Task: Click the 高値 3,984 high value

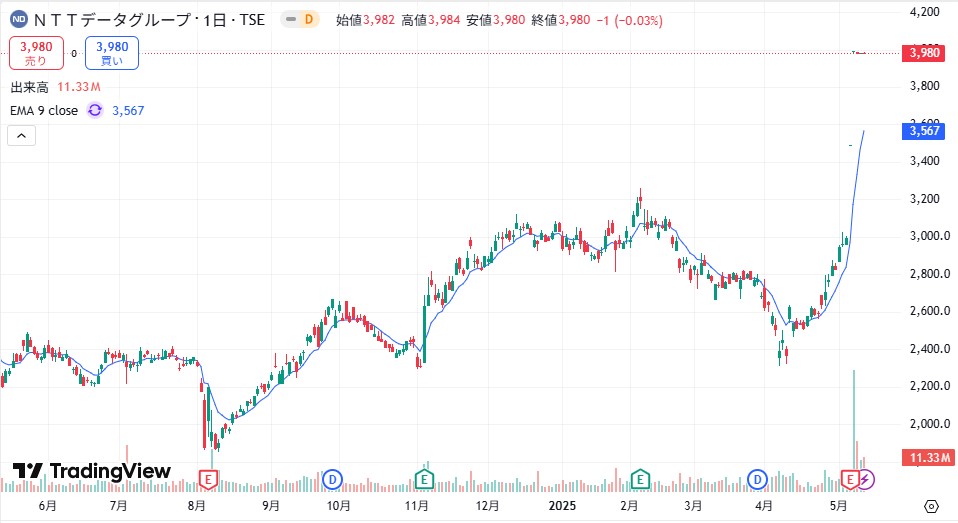Action: (431, 20)
